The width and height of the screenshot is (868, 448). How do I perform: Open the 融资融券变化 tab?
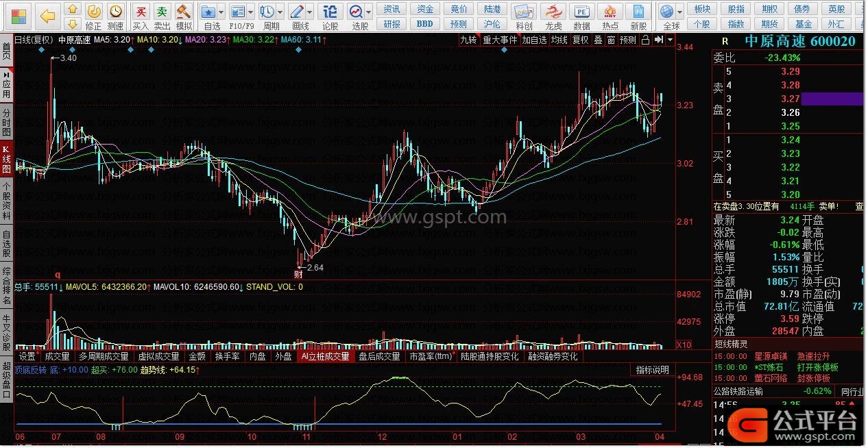553,356
